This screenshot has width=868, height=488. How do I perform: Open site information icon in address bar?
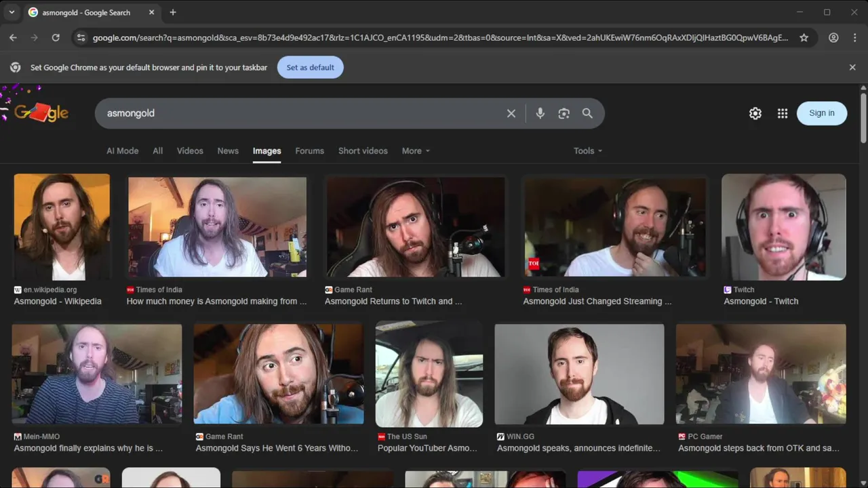pos(81,38)
